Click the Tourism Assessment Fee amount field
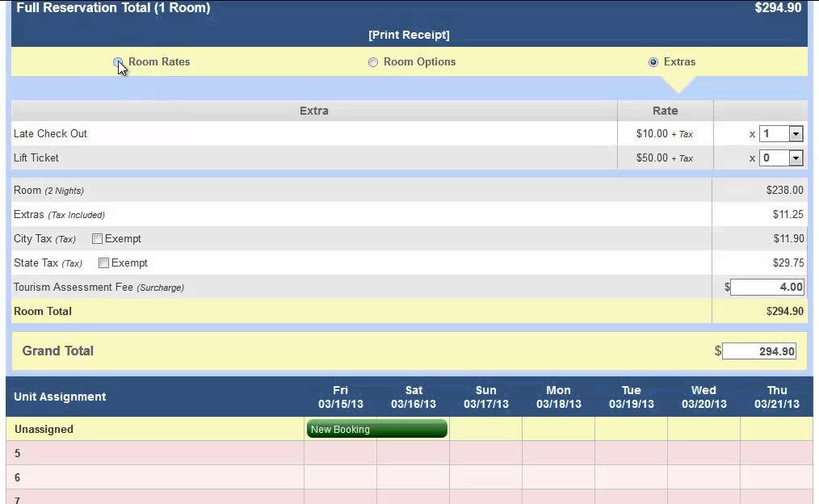Screen dimensions: 819x504 tap(766, 287)
